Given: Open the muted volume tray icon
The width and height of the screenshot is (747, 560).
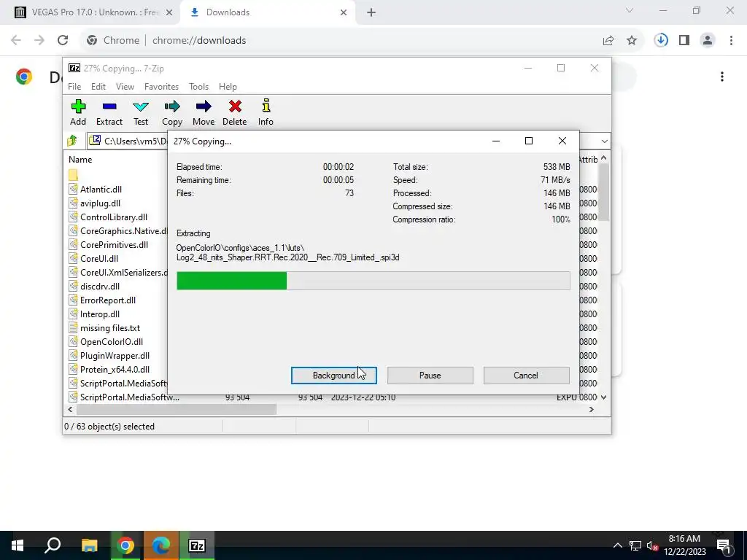Looking at the screenshot, I should click(x=652, y=545).
